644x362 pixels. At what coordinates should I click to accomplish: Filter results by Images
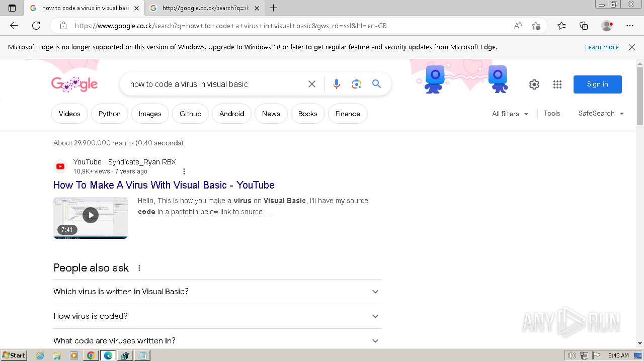click(x=150, y=114)
